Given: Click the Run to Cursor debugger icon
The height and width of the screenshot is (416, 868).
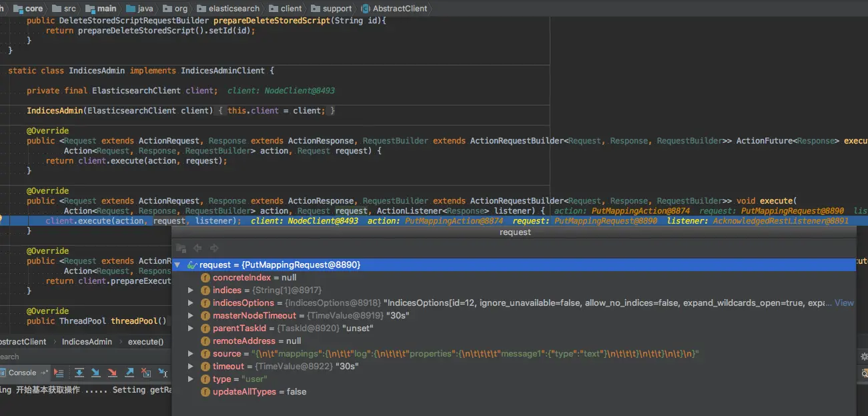Looking at the screenshot, I should pos(163,373).
